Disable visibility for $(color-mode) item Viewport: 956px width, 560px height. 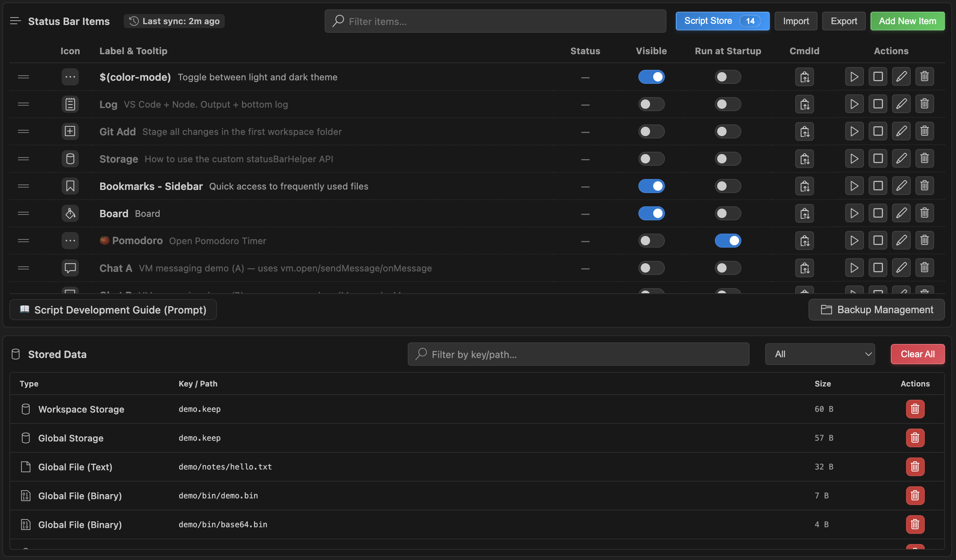point(651,77)
